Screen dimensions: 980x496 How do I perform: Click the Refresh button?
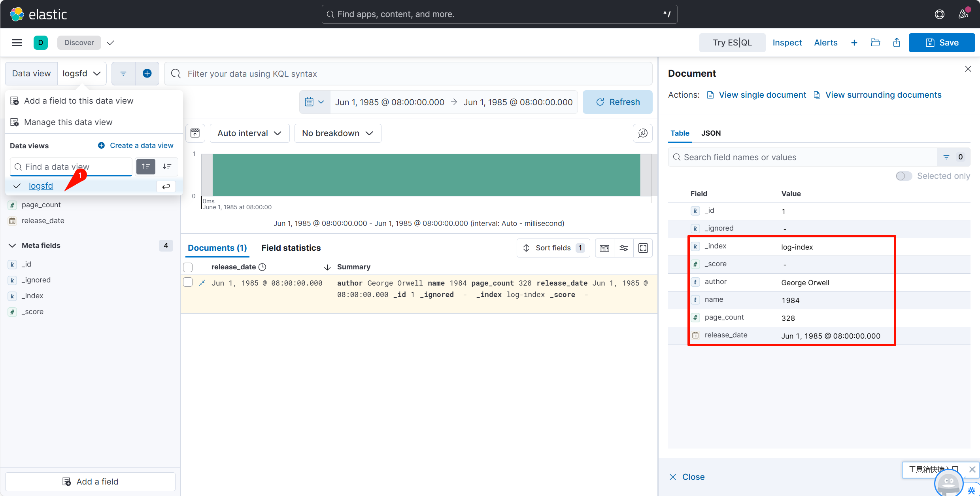click(x=617, y=102)
